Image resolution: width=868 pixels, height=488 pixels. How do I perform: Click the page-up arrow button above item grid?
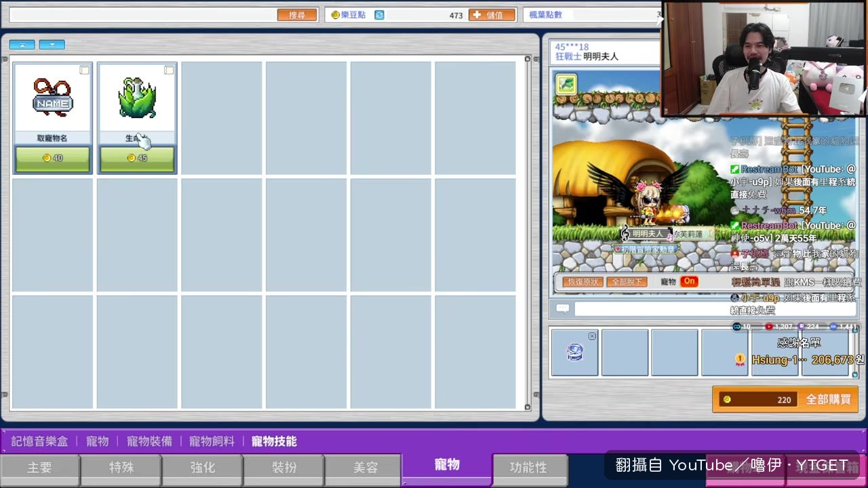pyautogui.click(x=22, y=45)
